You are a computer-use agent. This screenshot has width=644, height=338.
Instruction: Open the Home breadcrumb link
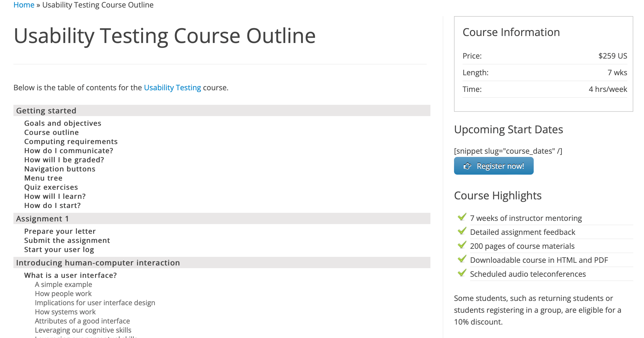pyautogui.click(x=24, y=5)
